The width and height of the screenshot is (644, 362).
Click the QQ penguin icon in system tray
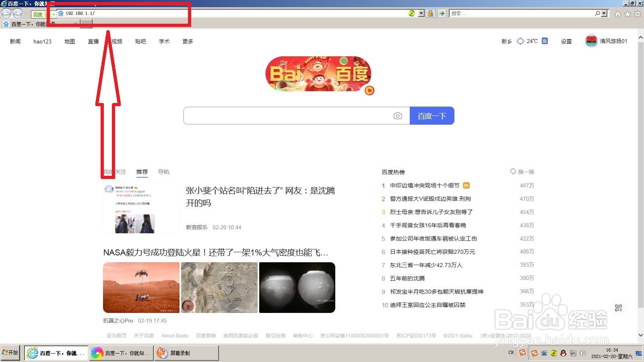pyautogui.click(x=563, y=353)
